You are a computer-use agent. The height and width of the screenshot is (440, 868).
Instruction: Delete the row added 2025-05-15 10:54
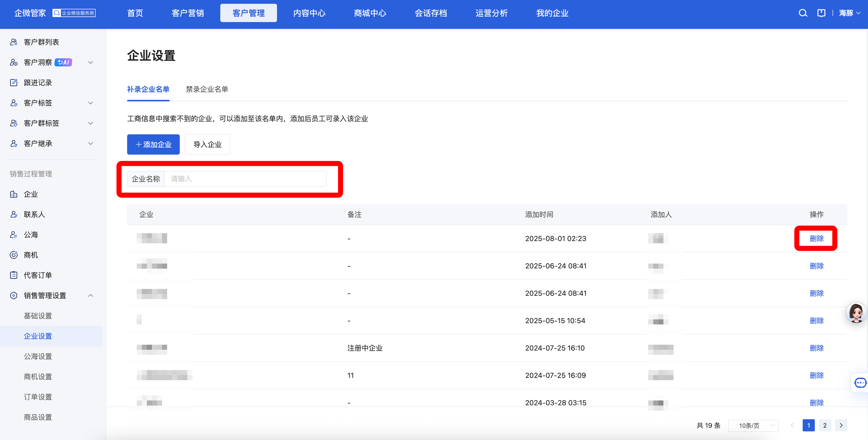[x=816, y=321]
